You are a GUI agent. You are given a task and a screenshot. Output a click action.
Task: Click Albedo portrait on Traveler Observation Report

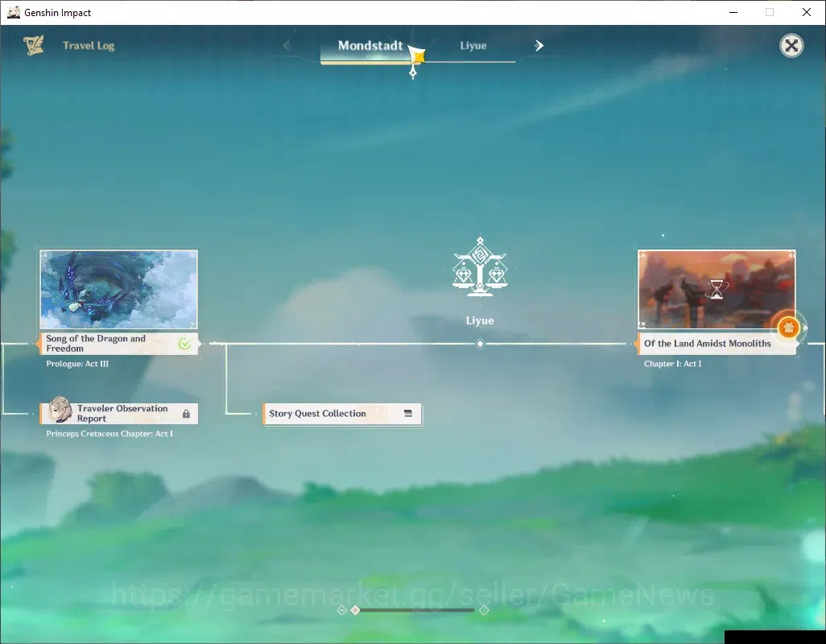(60, 409)
